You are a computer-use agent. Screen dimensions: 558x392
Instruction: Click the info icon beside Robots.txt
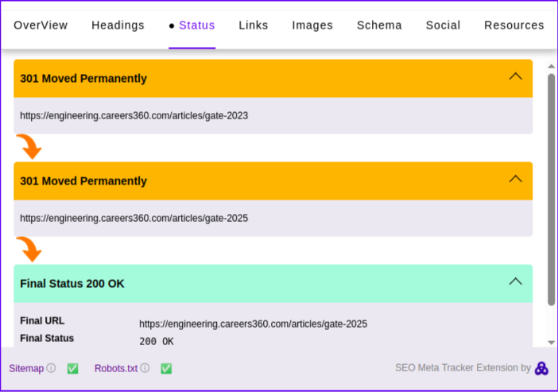tap(145, 368)
